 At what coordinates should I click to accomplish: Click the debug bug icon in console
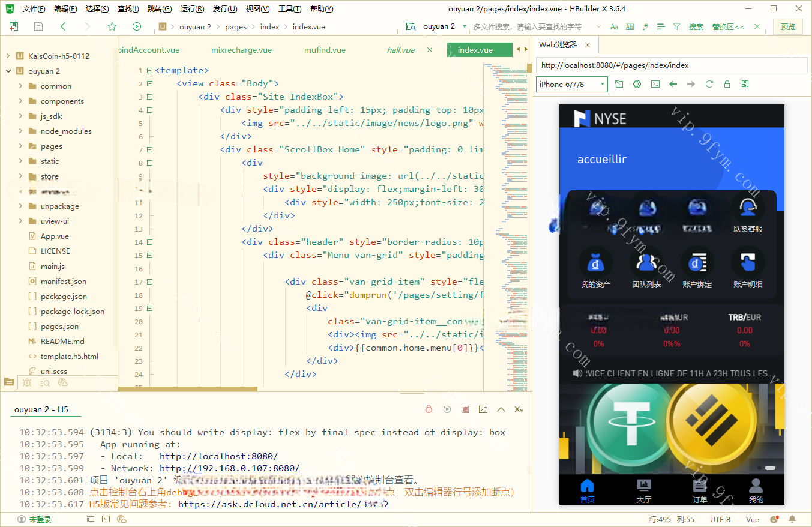point(429,409)
